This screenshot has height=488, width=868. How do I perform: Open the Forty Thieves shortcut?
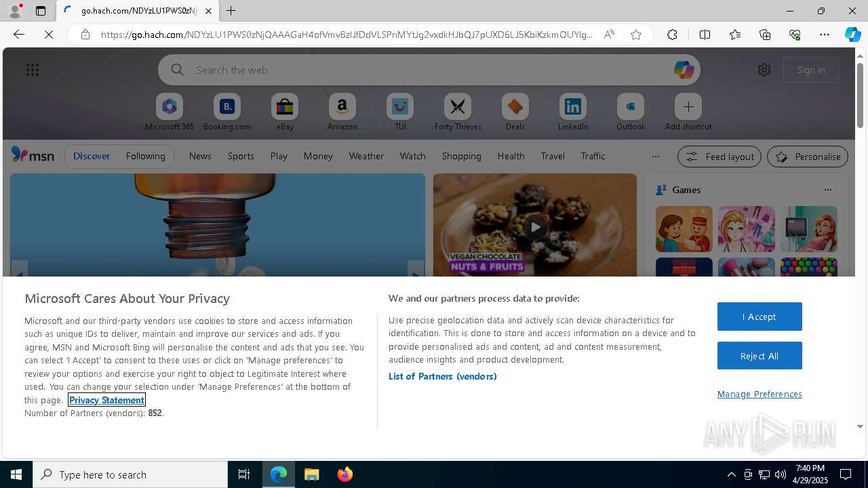[x=458, y=113]
